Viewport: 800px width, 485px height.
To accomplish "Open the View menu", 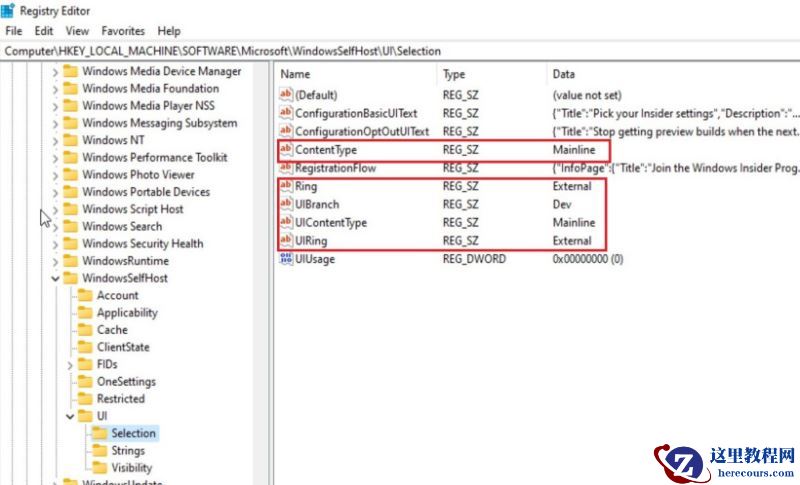I will (x=77, y=31).
